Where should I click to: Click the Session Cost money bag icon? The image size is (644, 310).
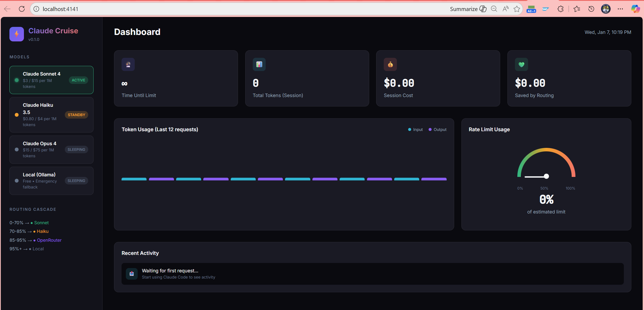390,65
